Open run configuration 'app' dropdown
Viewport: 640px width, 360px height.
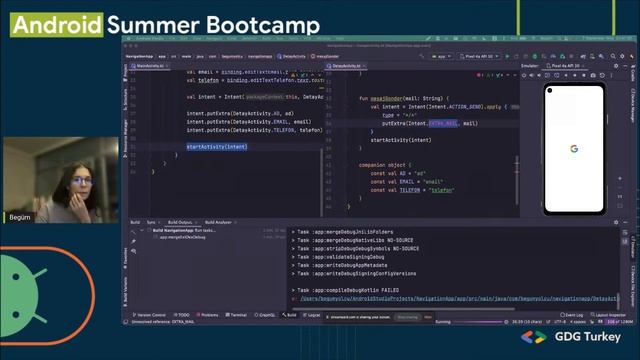pyautogui.click(x=441, y=56)
